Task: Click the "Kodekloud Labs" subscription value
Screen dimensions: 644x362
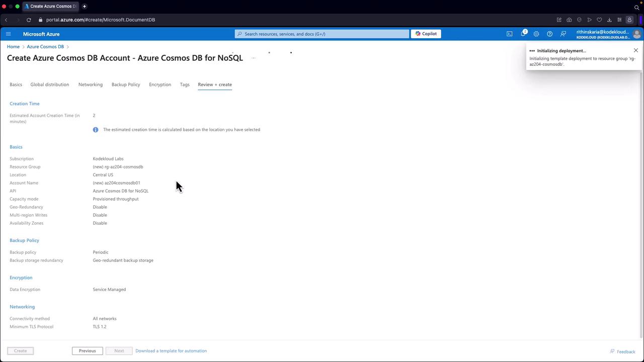Action: coord(108,159)
